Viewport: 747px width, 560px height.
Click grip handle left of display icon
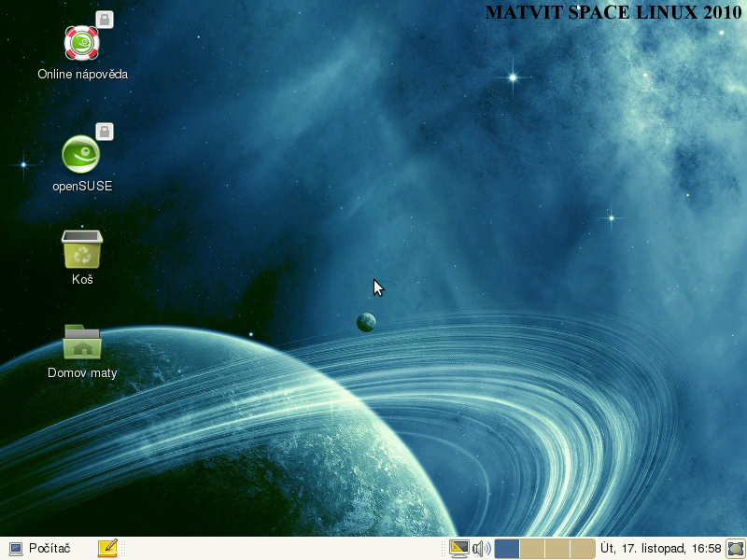coord(444,549)
